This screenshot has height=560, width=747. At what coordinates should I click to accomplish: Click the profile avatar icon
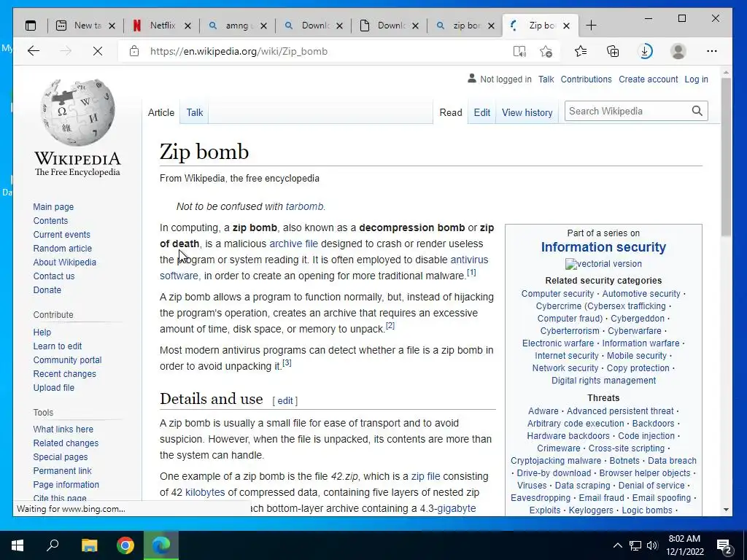click(x=678, y=51)
